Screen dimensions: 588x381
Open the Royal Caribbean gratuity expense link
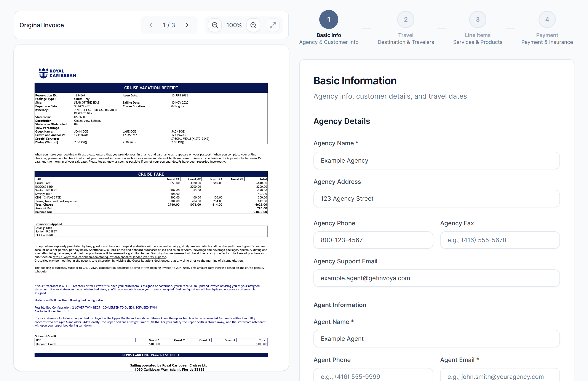coord(109,257)
